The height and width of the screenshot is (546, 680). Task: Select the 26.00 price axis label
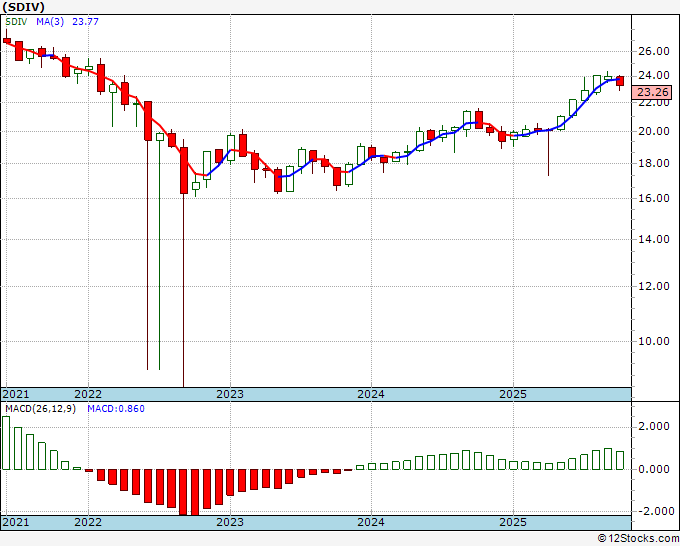(x=654, y=51)
